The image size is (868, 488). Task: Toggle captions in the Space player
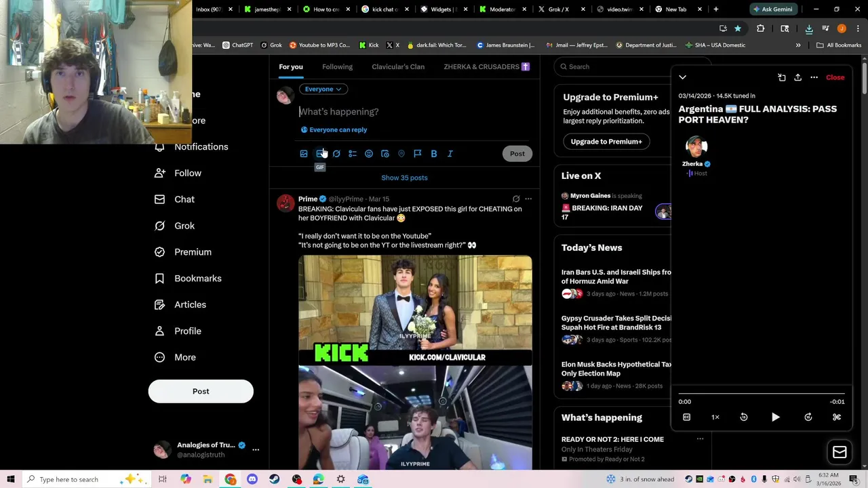pos(686,418)
